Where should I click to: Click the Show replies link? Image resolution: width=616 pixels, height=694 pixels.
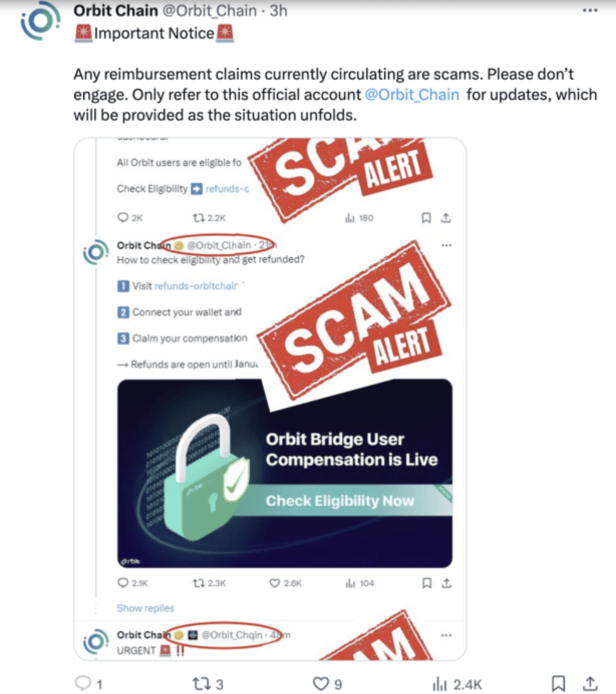(x=145, y=608)
